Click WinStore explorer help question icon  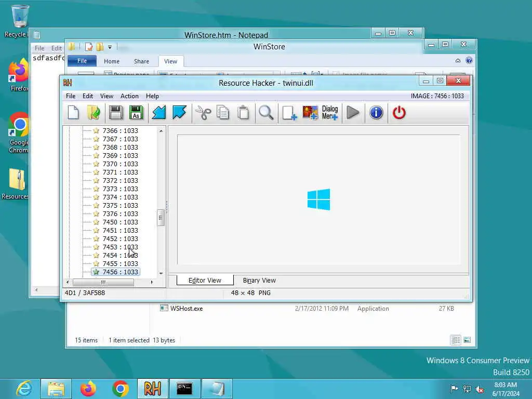(x=469, y=61)
